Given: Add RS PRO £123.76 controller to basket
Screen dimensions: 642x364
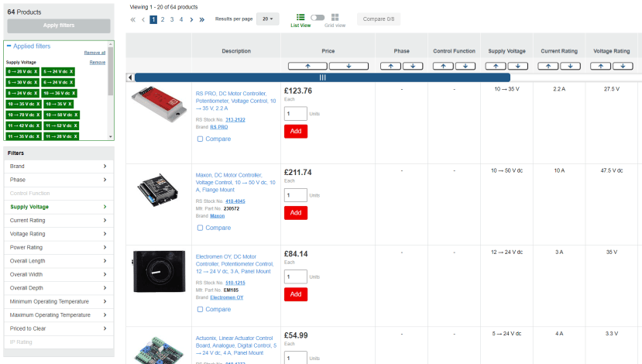Looking at the screenshot, I should [296, 132].
